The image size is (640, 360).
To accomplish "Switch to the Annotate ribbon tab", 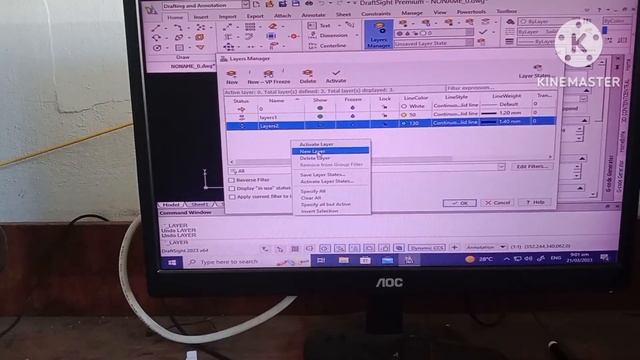I will (x=313, y=15).
